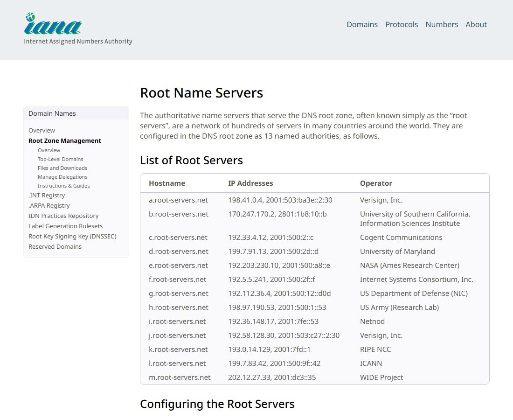This screenshot has height=420, width=513.
Task: Click IP cell 192.33.4.12, 2001:500:2::c
Action: [x=271, y=238]
